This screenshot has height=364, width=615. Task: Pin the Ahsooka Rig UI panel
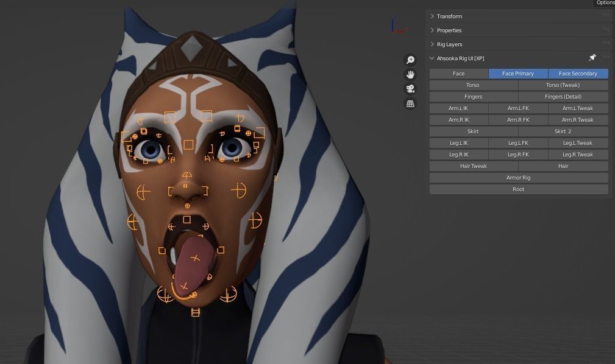pyautogui.click(x=592, y=58)
